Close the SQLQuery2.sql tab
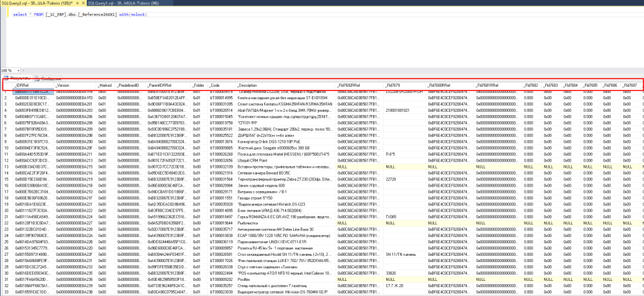This screenshot has width=644, height=296. (82, 3)
